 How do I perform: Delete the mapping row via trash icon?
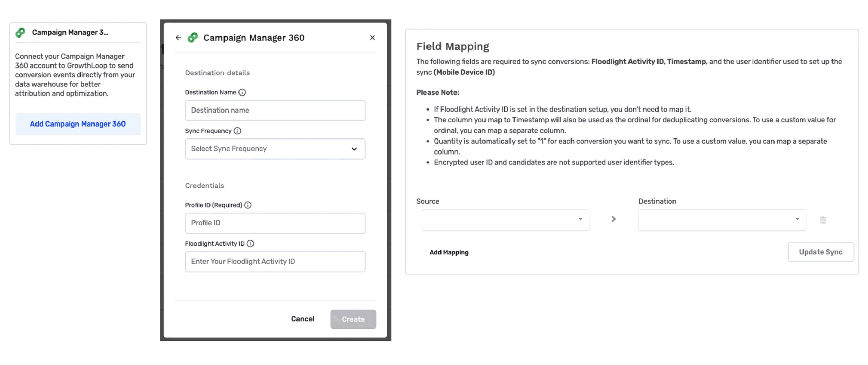tap(823, 220)
